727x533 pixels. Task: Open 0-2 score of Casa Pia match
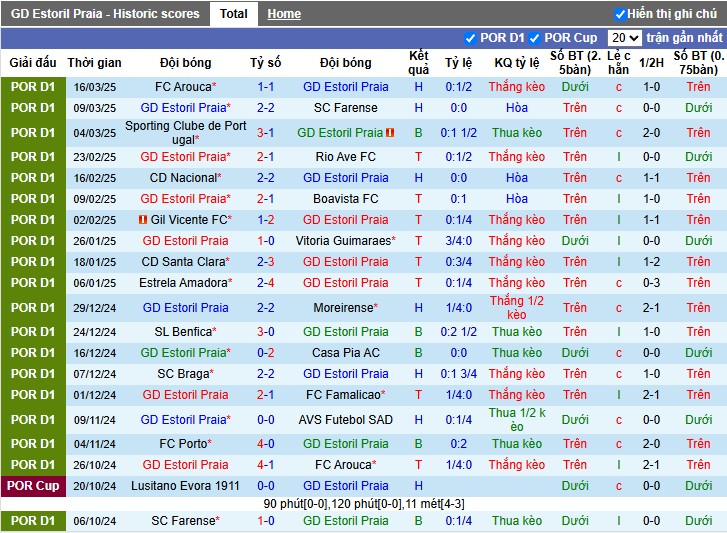[266, 353]
